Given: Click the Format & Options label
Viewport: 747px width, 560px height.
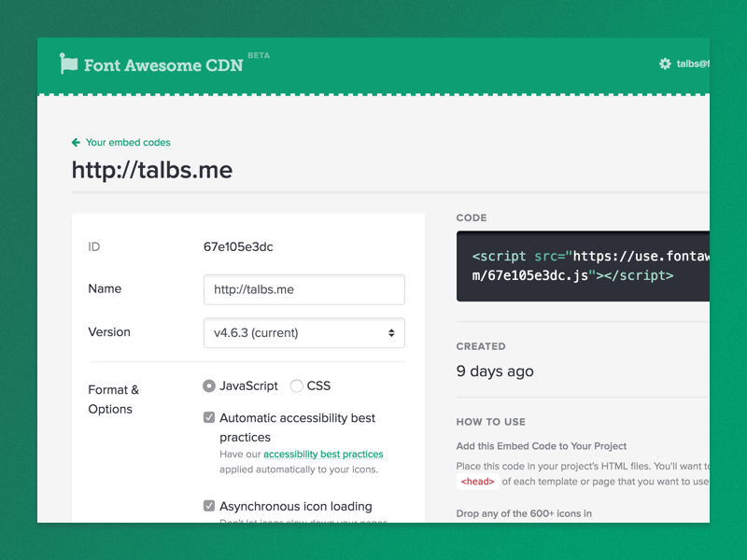Looking at the screenshot, I should [x=113, y=399].
